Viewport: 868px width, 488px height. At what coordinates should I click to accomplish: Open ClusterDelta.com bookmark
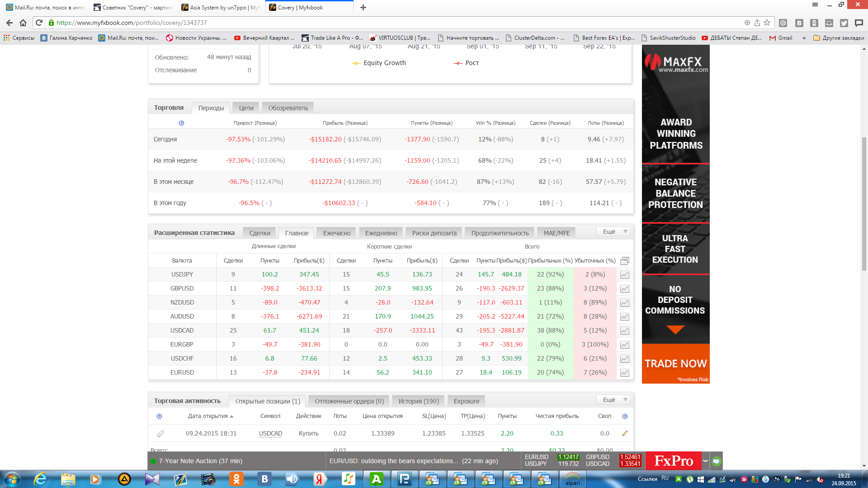pos(535,38)
